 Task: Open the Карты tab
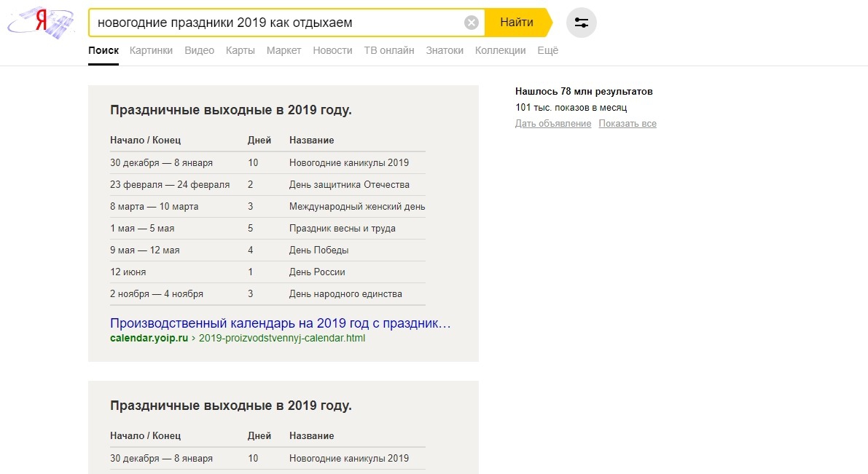pos(240,50)
